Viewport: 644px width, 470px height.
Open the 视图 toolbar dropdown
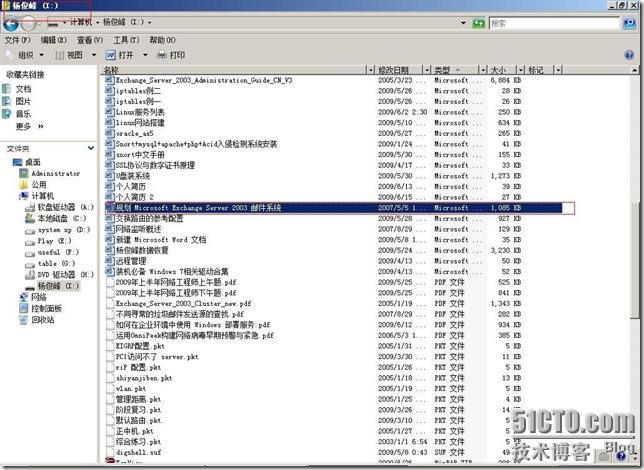pos(76,55)
